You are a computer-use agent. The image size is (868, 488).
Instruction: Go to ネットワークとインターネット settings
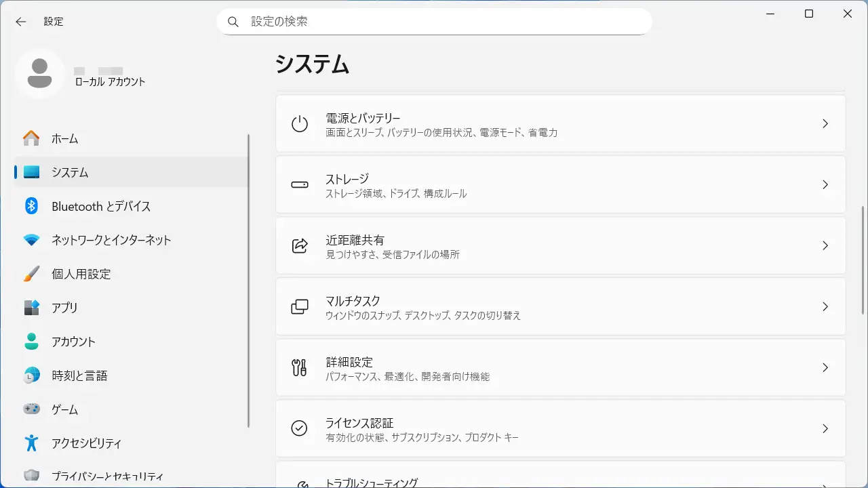[x=111, y=241]
